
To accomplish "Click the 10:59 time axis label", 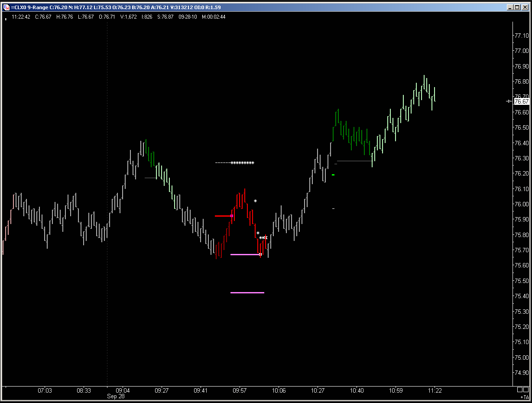I will [x=396, y=390].
